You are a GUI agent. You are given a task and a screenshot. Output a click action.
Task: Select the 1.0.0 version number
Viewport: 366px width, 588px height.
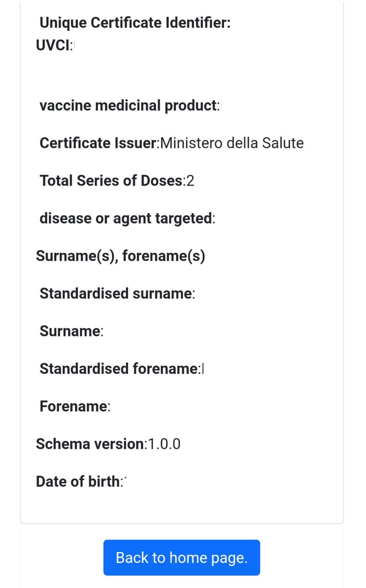pyautogui.click(x=164, y=444)
